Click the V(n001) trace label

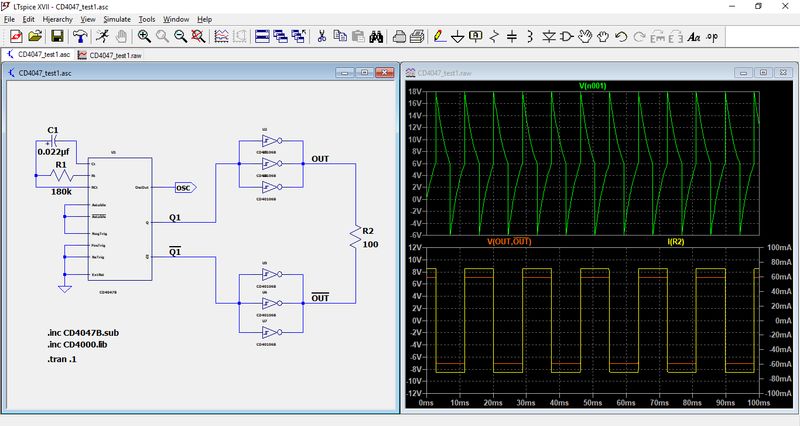click(x=592, y=86)
